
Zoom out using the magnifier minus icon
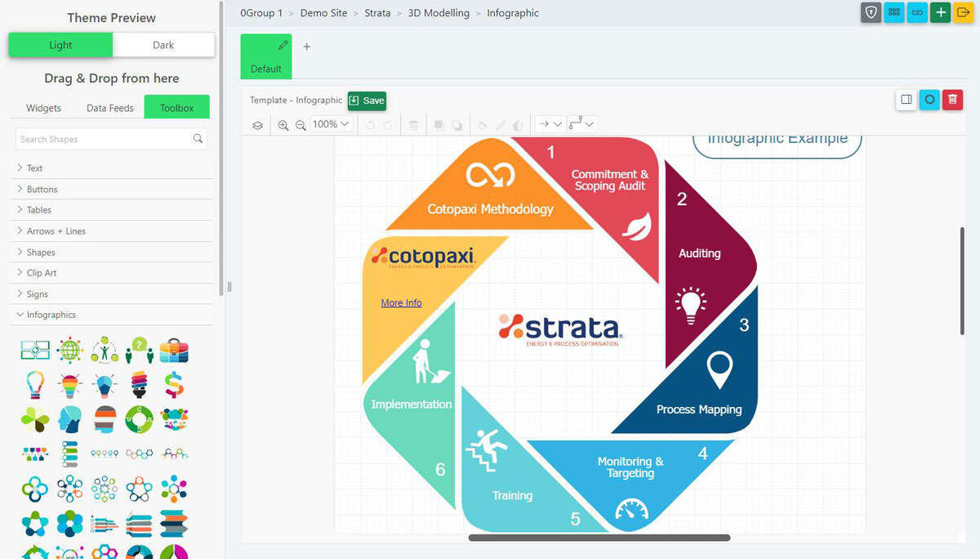[301, 124]
